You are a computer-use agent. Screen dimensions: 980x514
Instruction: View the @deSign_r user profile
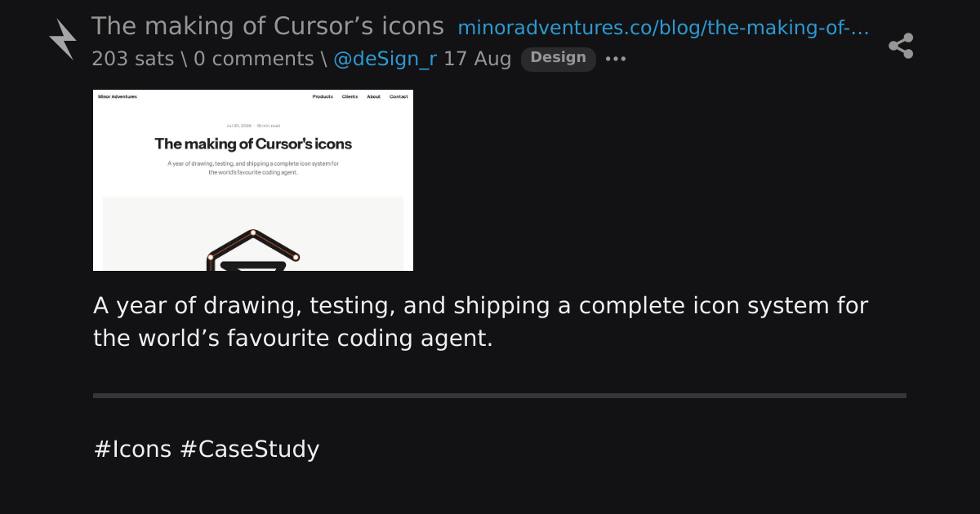(x=385, y=59)
